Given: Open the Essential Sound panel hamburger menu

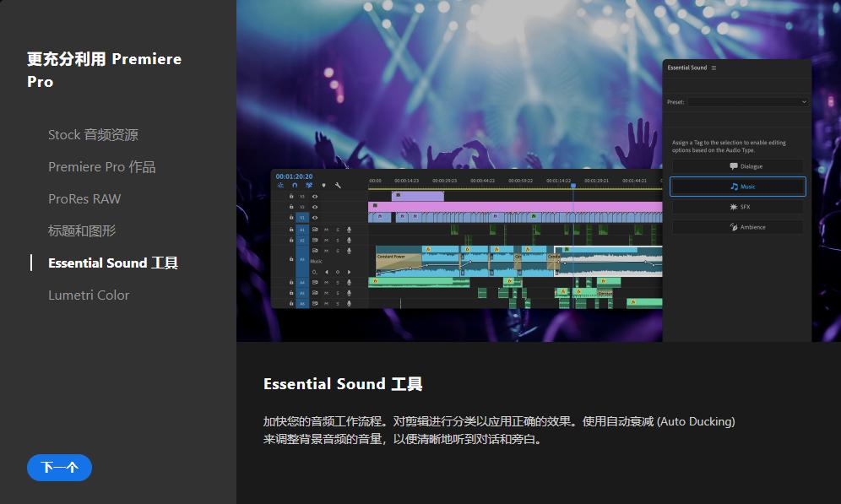Looking at the screenshot, I should [713, 68].
